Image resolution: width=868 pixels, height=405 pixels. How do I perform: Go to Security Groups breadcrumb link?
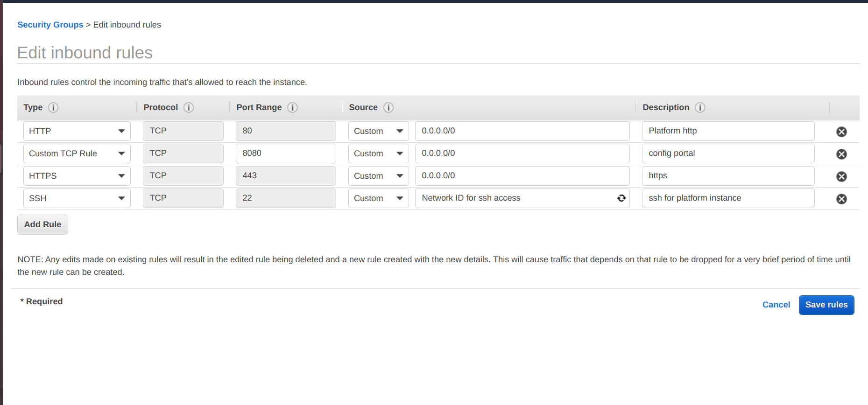click(50, 25)
